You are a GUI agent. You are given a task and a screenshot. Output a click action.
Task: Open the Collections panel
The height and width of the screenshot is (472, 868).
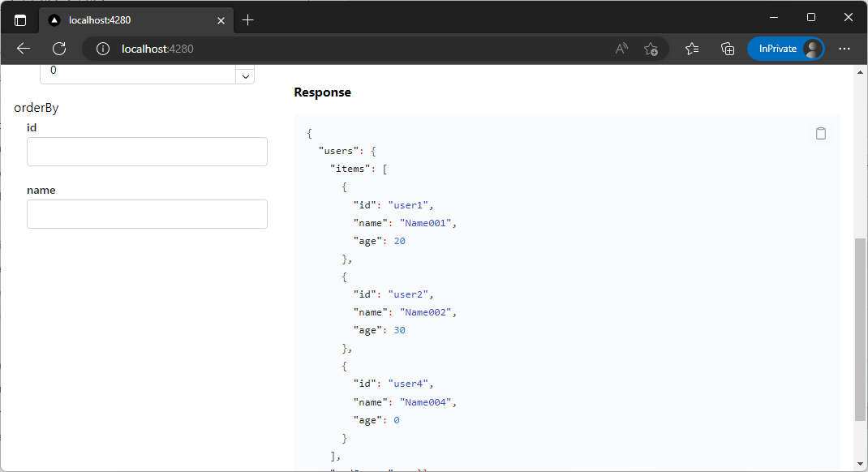point(728,49)
